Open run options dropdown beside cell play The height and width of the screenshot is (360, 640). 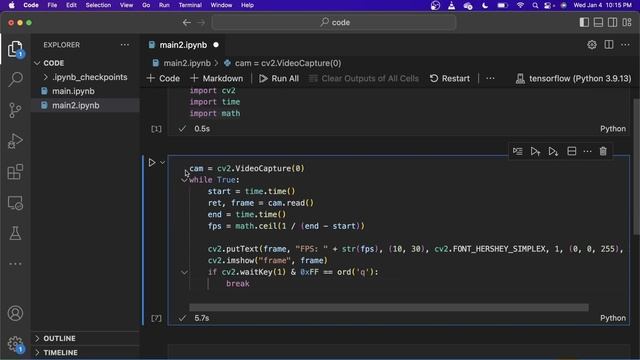[162, 162]
